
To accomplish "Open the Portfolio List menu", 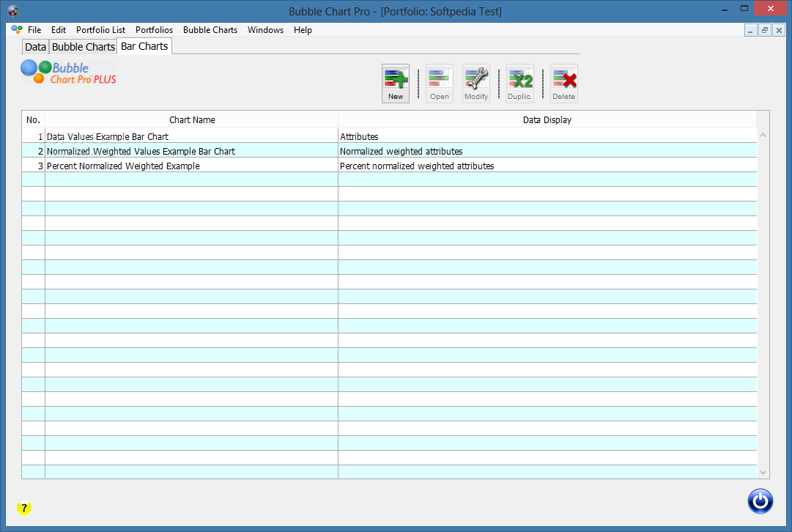I will pyautogui.click(x=100, y=30).
